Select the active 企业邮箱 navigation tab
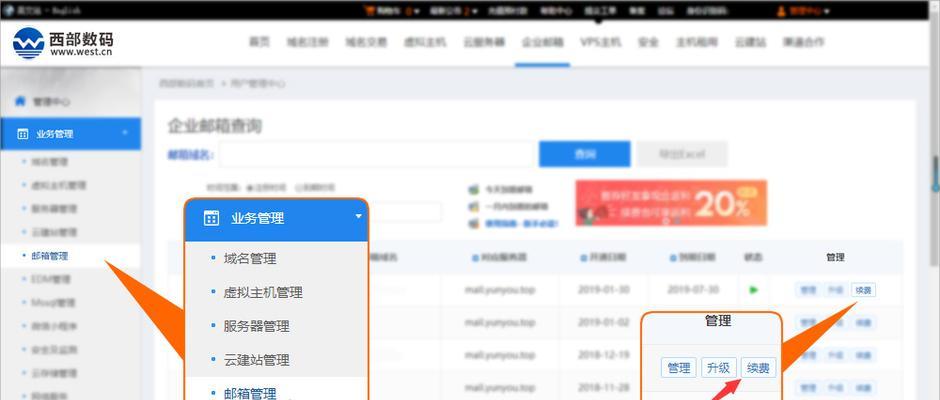Image resolution: width=940 pixels, height=400 pixels. pyautogui.click(x=543, y=42)
